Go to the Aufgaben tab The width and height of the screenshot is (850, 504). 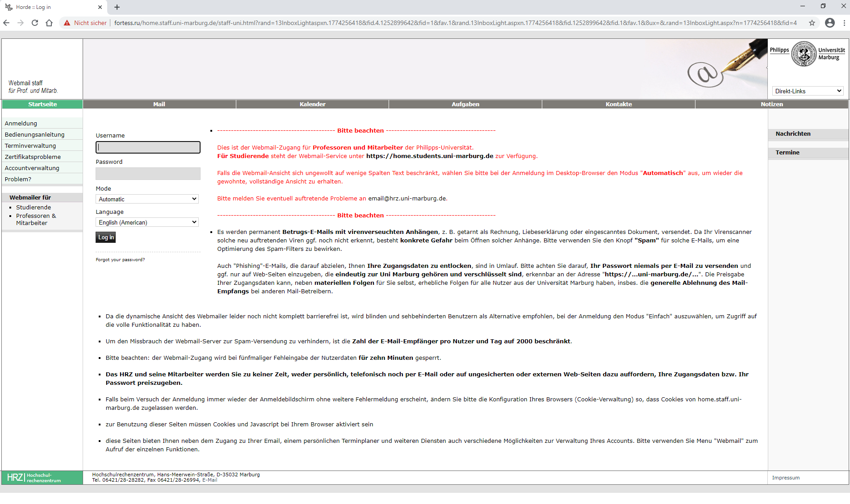[x=465, y=104]
